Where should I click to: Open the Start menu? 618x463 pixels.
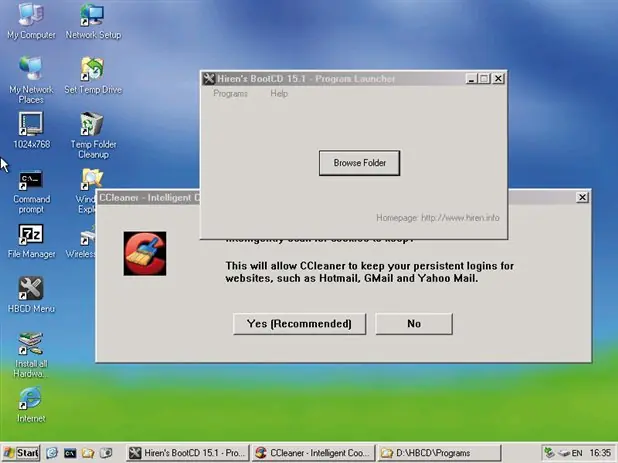[x=22, y=453]
